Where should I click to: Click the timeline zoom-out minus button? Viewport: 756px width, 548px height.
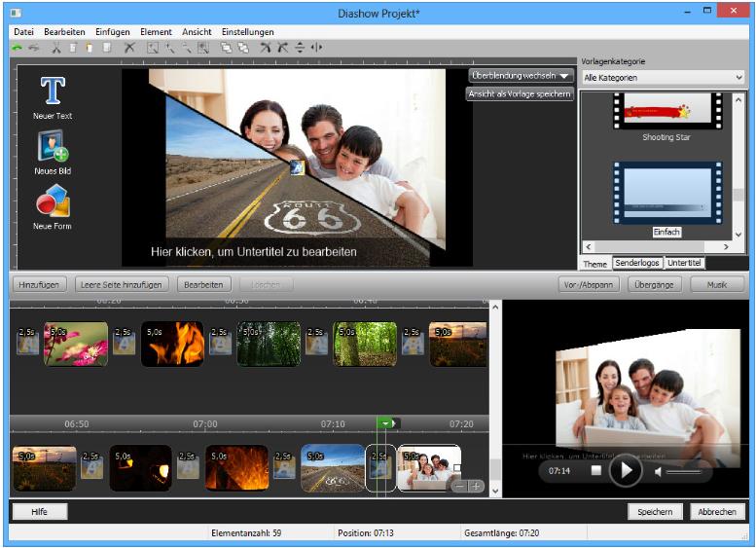pyautogui.click(x=458, y=486)
